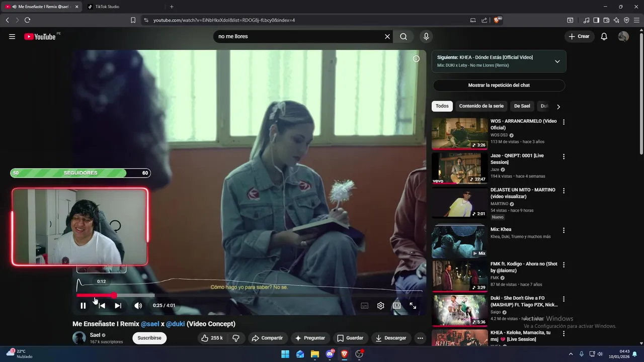This screenshot has width=644, height=362.
Task: Bookmark this page in the address bar
Action: (133, 20)
